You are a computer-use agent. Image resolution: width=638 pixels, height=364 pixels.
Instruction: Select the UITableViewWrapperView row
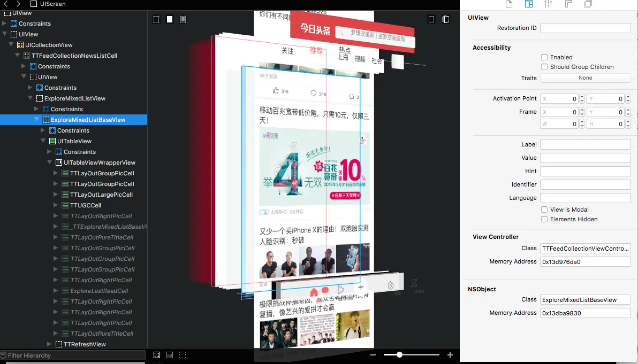point(74,162)
